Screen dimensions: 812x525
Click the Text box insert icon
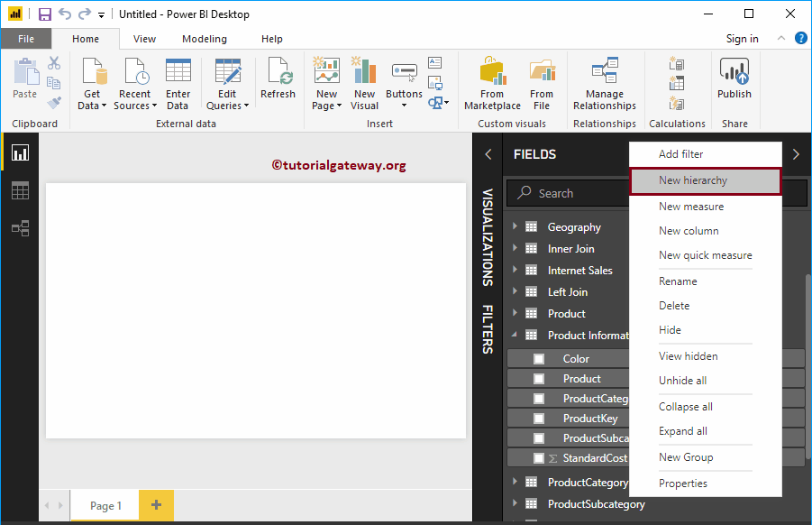click(434, 60)
